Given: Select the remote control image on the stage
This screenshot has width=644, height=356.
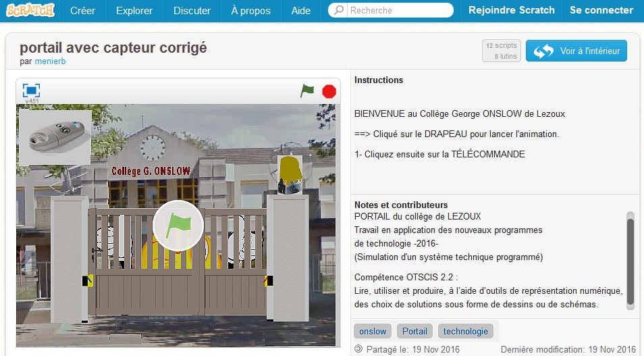Looking at the screenshot, I should (x=55, y=137).
